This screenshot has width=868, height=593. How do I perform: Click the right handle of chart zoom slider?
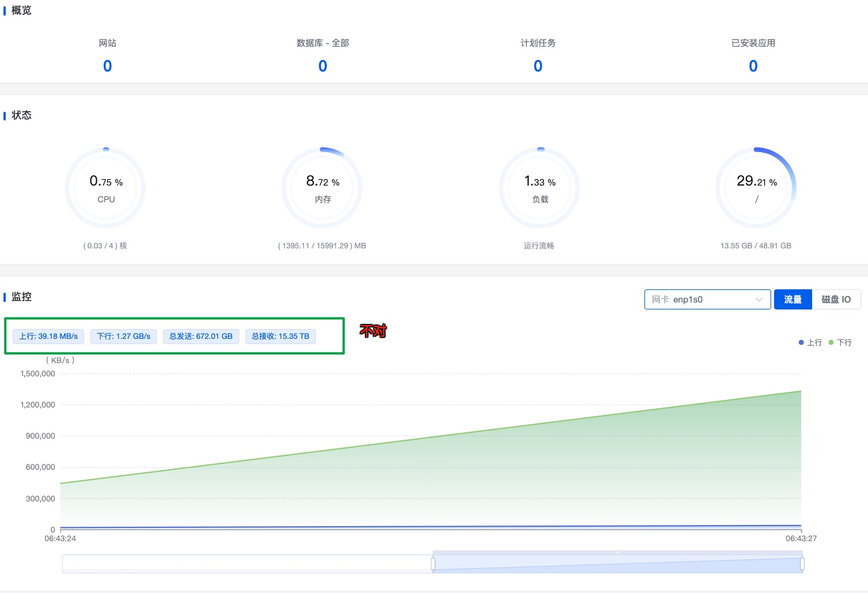802,564
